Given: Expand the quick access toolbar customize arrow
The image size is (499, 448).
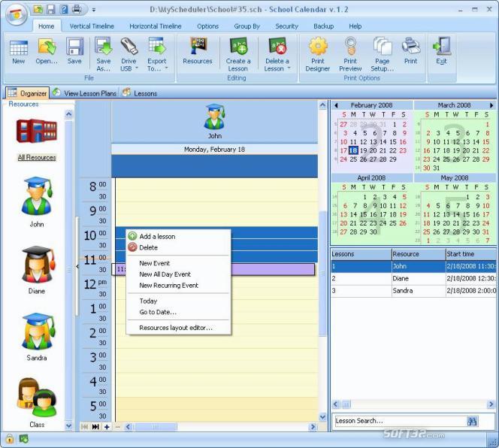Looking at the screenshot, I should click(93, 10).
